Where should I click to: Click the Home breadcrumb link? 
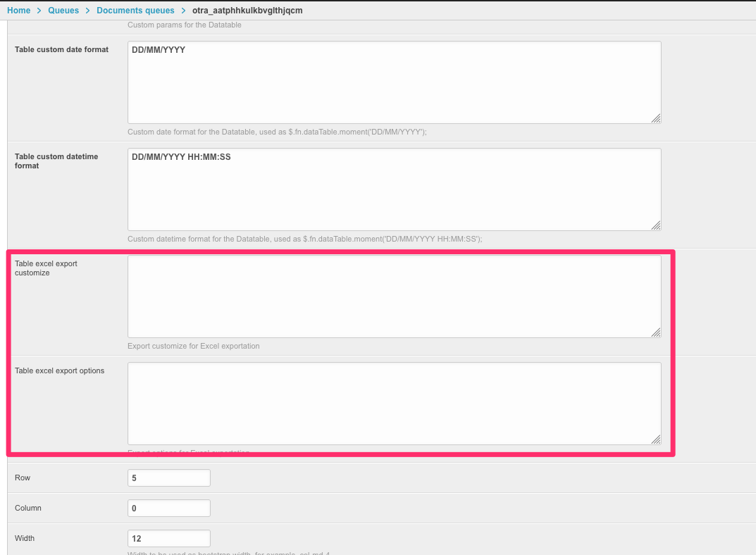point(18,11)
